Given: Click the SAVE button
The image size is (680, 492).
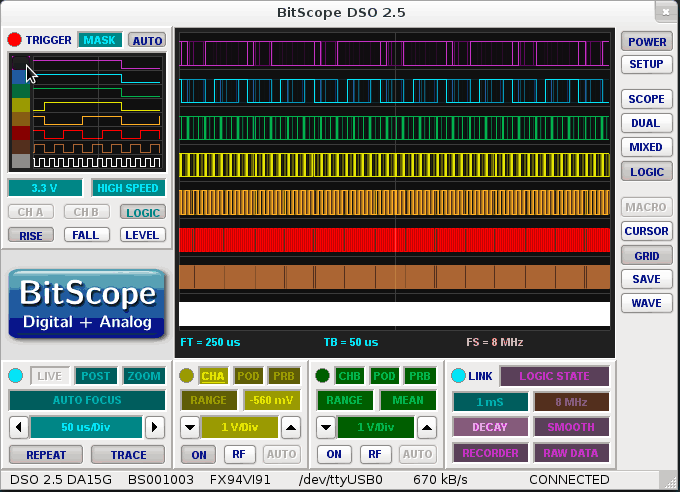Looking at the screenshot, I should pyautogui.click(x=647, y=279).
